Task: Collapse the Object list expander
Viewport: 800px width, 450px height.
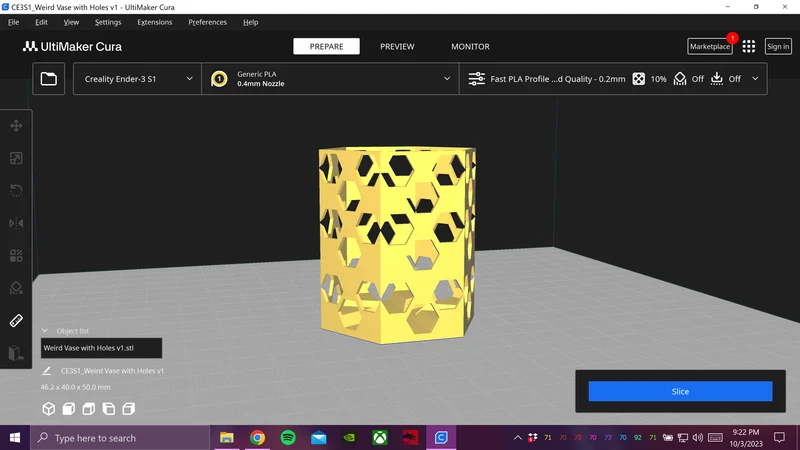Action: coord(45,331)
